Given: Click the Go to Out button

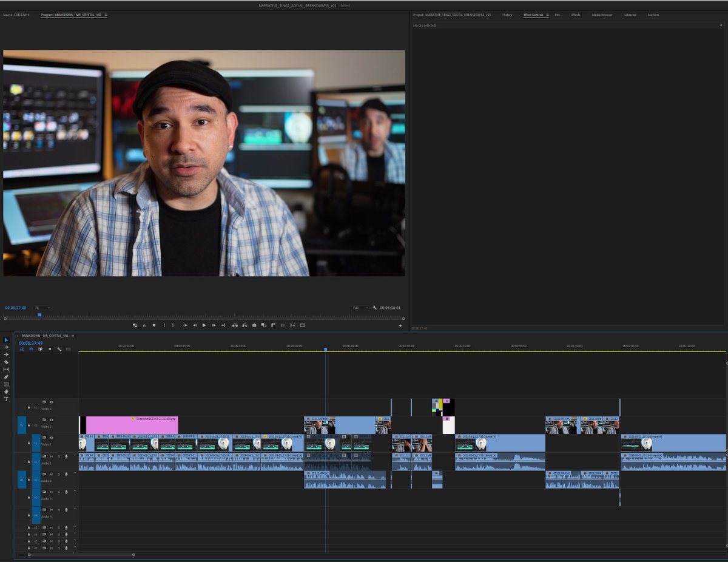Looking at the screenshot, I should point(223,325).
